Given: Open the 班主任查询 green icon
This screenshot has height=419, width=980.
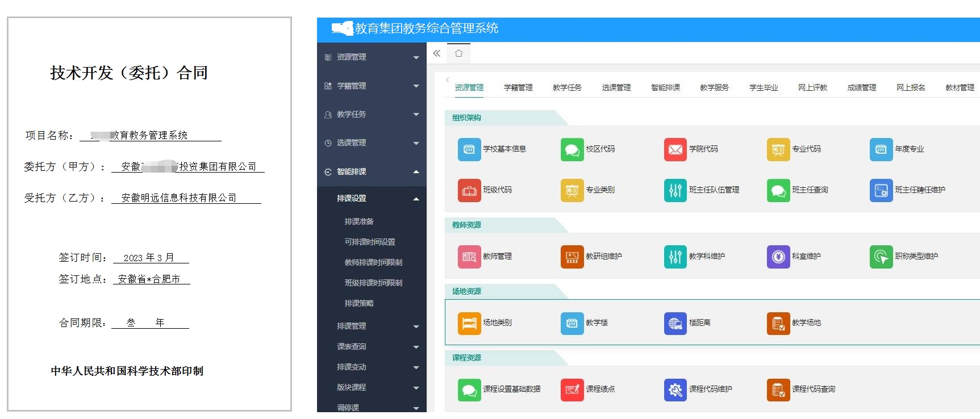Looking at the screenshot, I should click(778, 190).
